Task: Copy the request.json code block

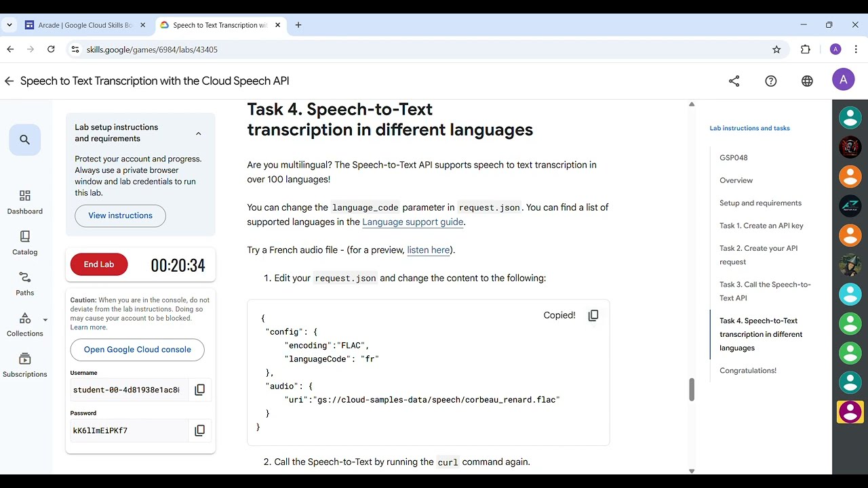Action: click(593, 315)
